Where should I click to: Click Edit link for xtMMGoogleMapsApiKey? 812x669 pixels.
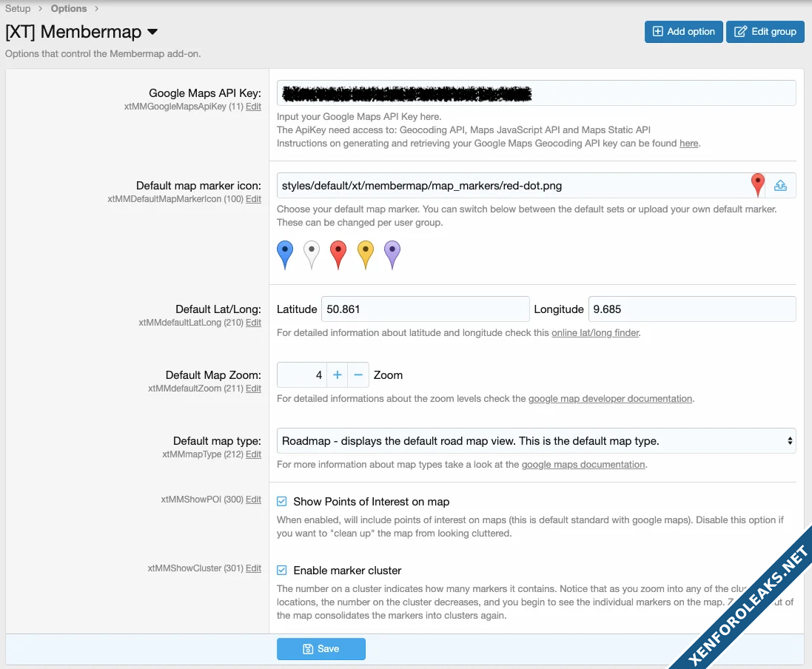pyautogui.click(x=253, y=107)
